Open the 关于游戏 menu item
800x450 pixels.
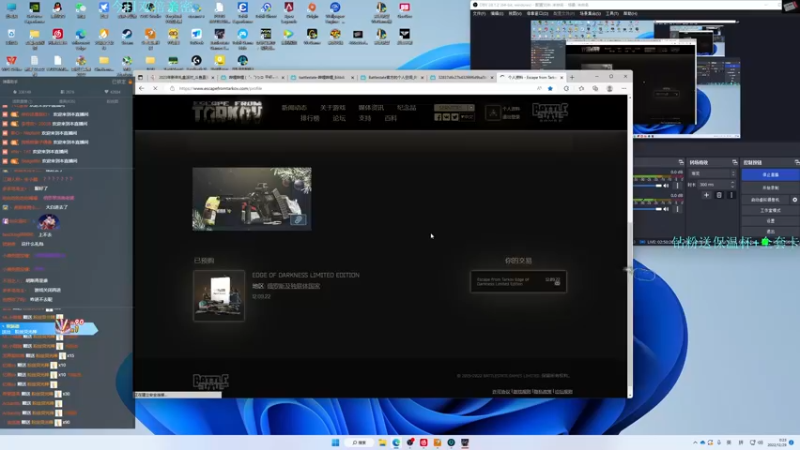333,108
